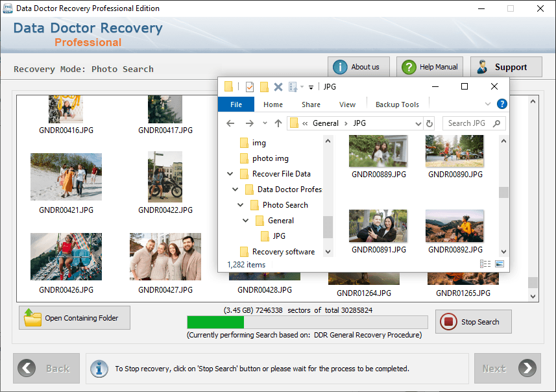Click the Open Containing Folder icon
Viewport: 556px width, 392px height.
tap(32, 317)
